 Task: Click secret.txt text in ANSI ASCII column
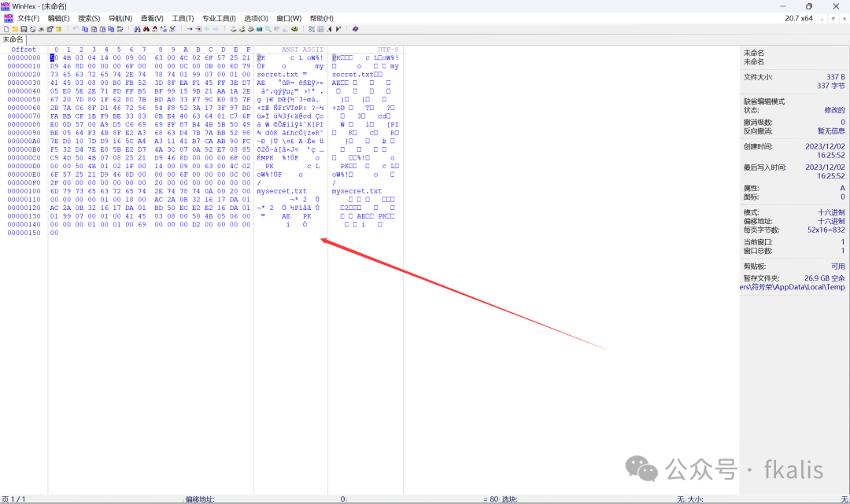(278, 75)
